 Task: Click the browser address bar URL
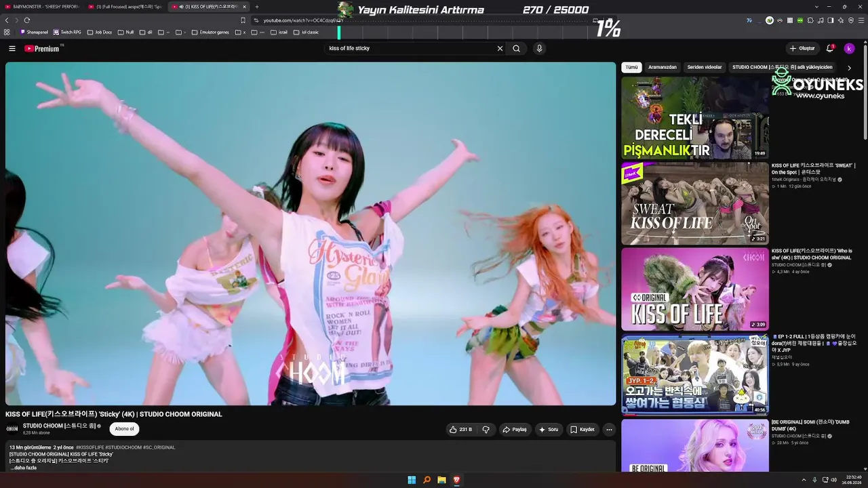pos(304,20)
